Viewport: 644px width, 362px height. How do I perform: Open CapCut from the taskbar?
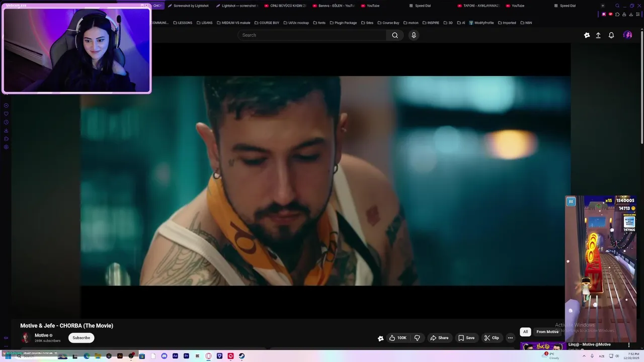pyautogui.click(x=197, y=356)
